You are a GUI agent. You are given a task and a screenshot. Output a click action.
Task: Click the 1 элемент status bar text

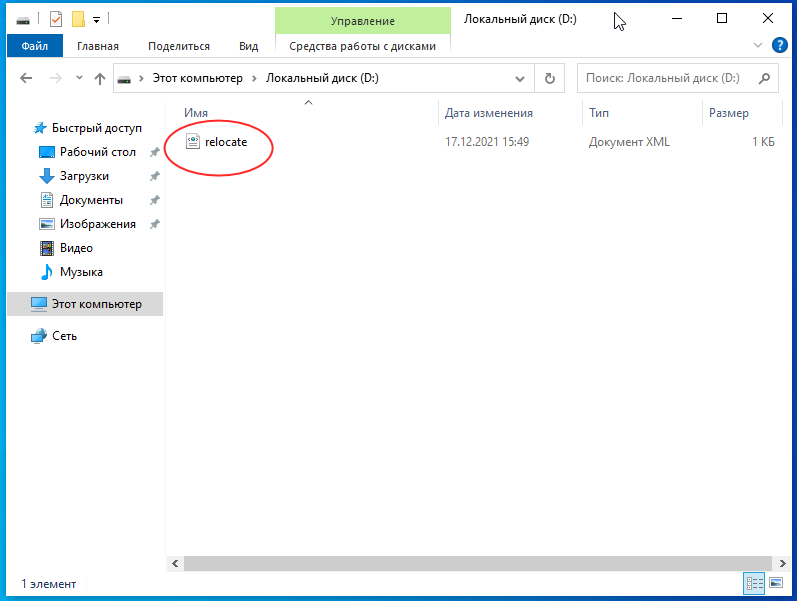pos(49,584)
